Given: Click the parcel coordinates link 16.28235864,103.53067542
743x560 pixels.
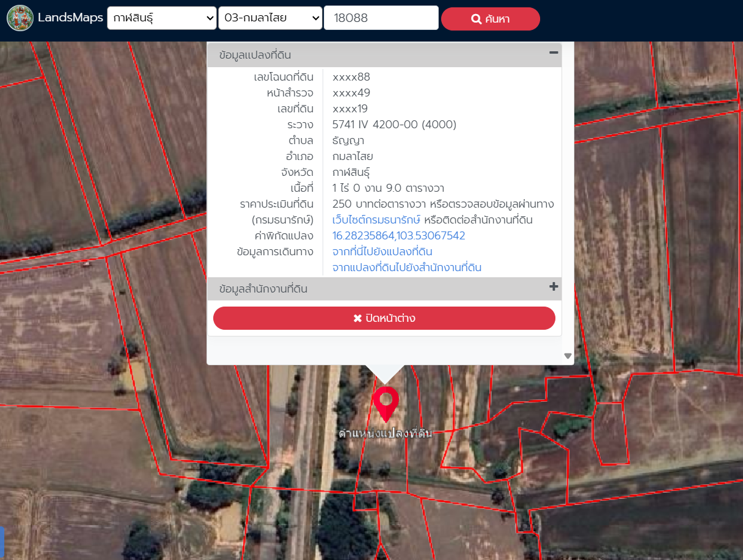Looking at the screenshot, I should click(398, 236).
